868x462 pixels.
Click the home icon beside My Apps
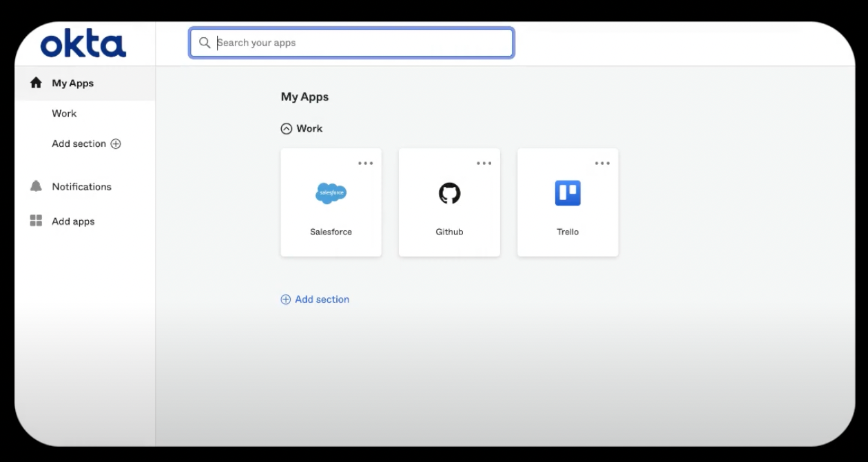(37, 83)
